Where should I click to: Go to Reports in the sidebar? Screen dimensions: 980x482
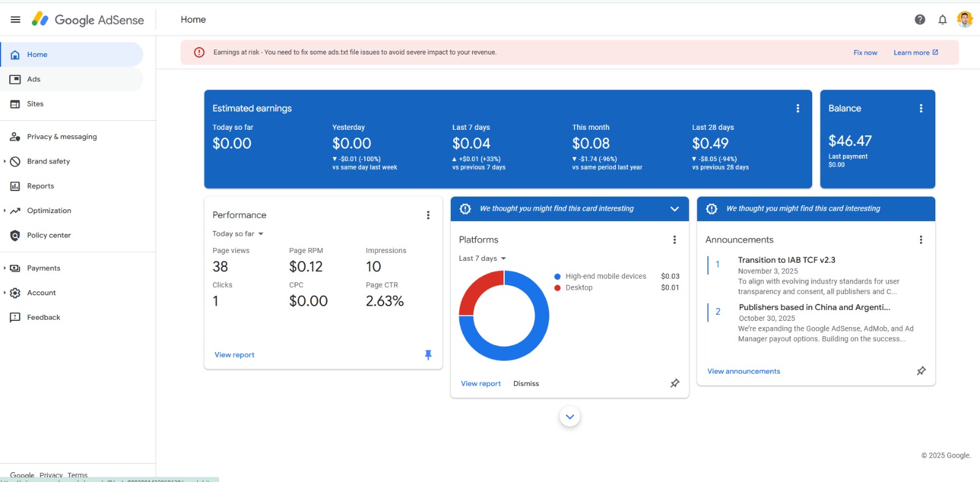point(40,186)
